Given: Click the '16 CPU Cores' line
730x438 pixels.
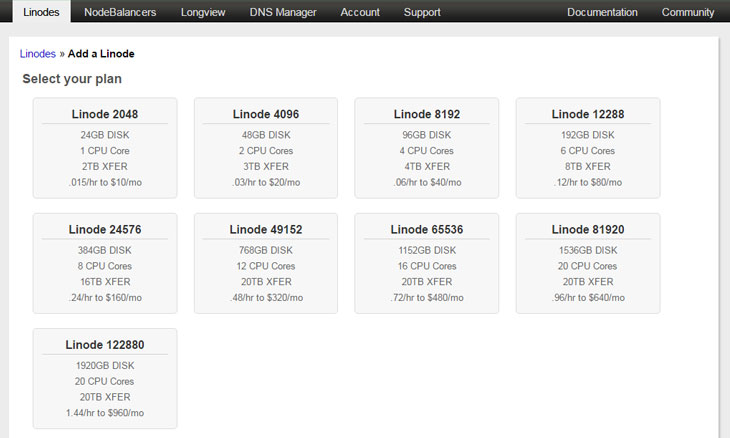Looking at the screenshot, I should [x=427, y=266].
